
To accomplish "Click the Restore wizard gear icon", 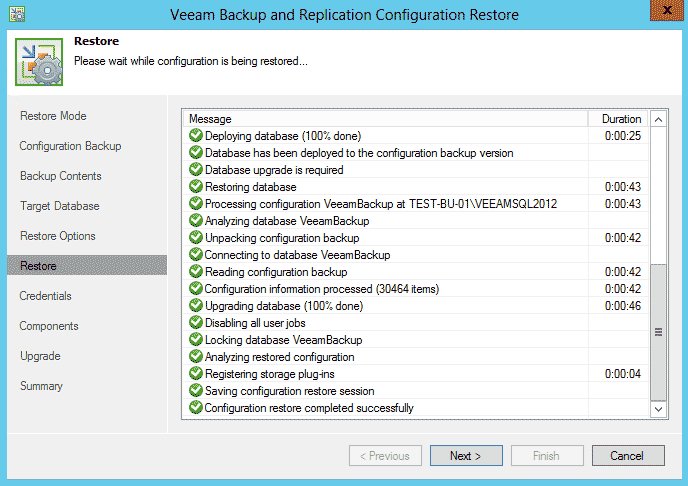I will pyautogui.click(x=39, y=62).
